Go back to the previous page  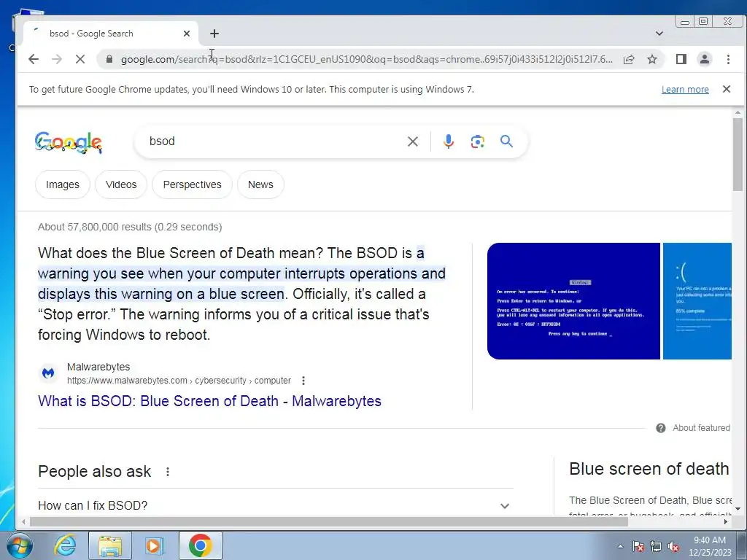tap(34, 59)
